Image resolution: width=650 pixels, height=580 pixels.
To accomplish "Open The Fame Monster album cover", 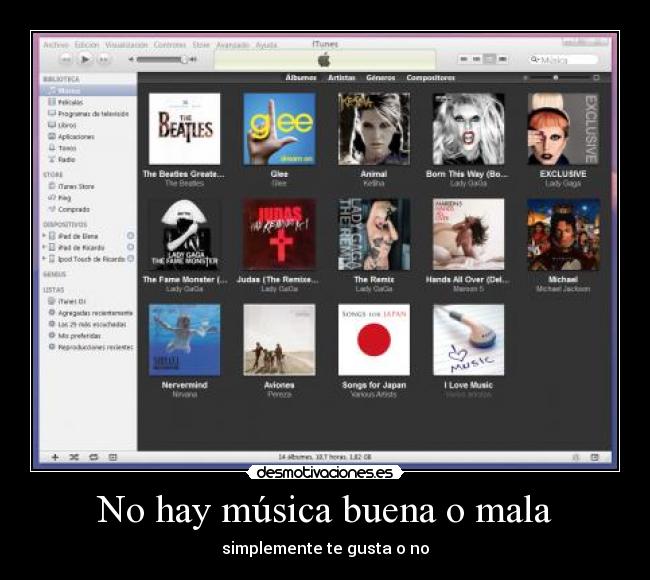I will click(184, 234).
